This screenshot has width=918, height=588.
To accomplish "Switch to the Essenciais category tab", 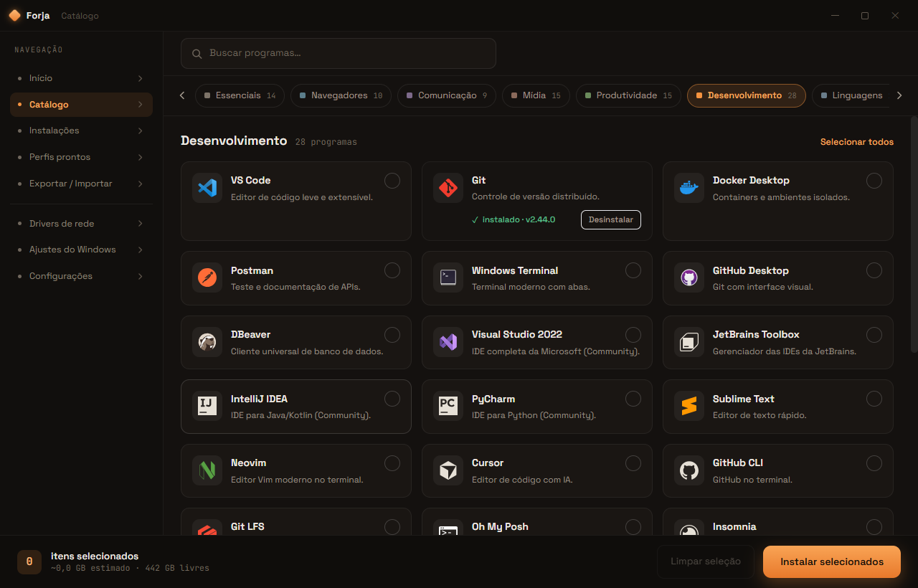I will (240, 95).
